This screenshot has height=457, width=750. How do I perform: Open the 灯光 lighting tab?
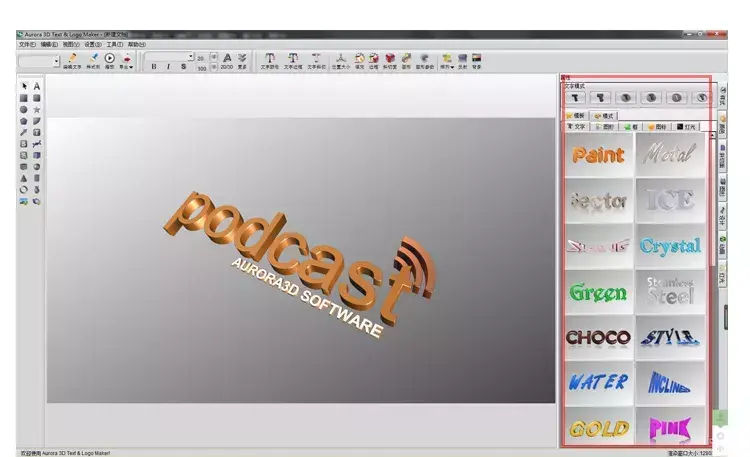click(x=686, y=127)
